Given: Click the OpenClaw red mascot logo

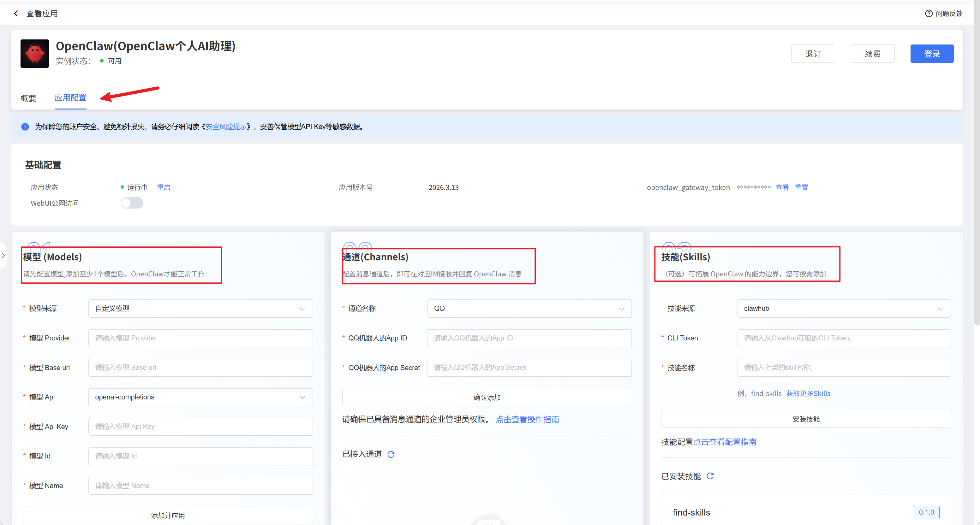Looking at the screenshot, I should (x=35, y=54).
